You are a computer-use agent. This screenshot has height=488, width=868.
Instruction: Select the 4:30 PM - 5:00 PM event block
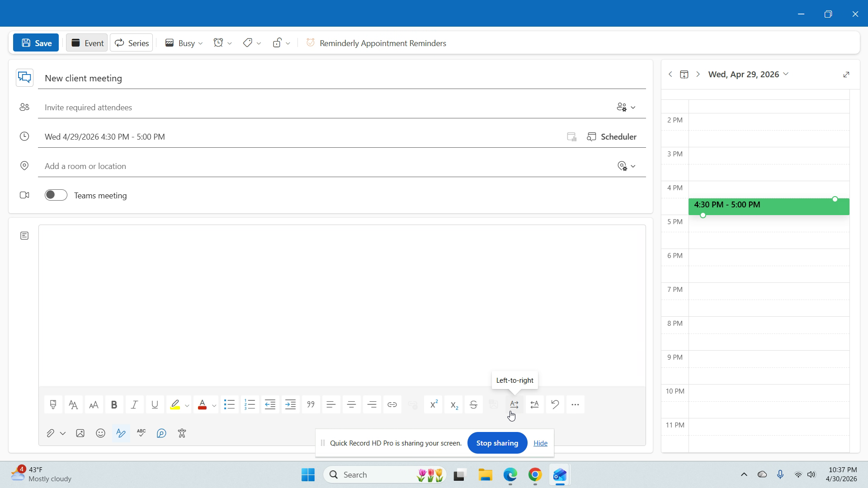[769, 206]
